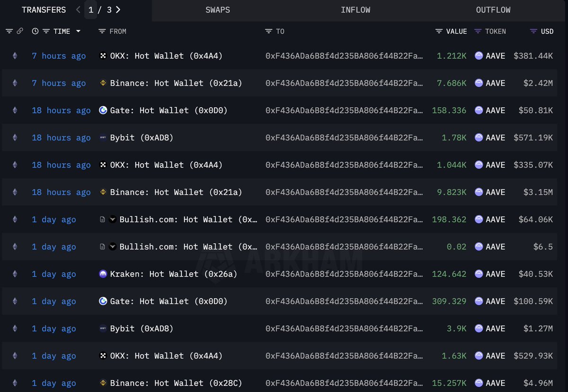Image resolution: width=568 pixels, height=392 pixels.
Task: Click AAVE token icon in the $381.44K row
Action: [x=479, y=56]
